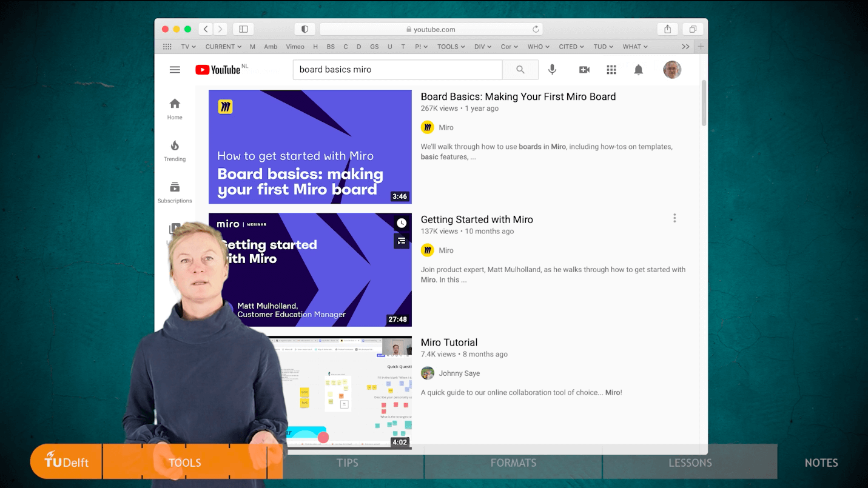Image resolution: width=868 pixels, height=488 pixels.
Task: Click the Board basics video thumbnail
Action: tap(310, 147)
